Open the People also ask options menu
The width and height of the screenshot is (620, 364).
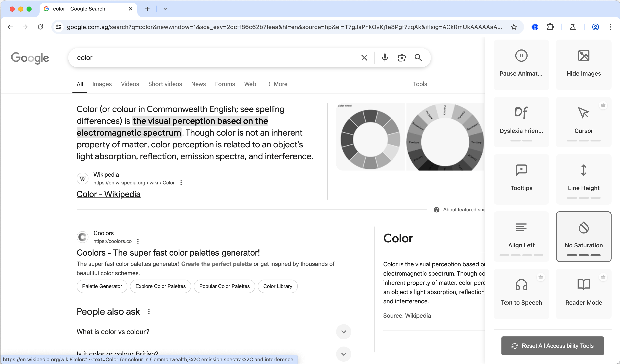(x=149, y=312)
